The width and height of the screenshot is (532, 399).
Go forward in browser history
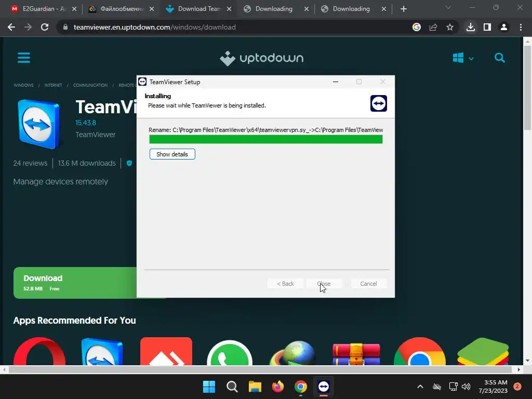28,27
